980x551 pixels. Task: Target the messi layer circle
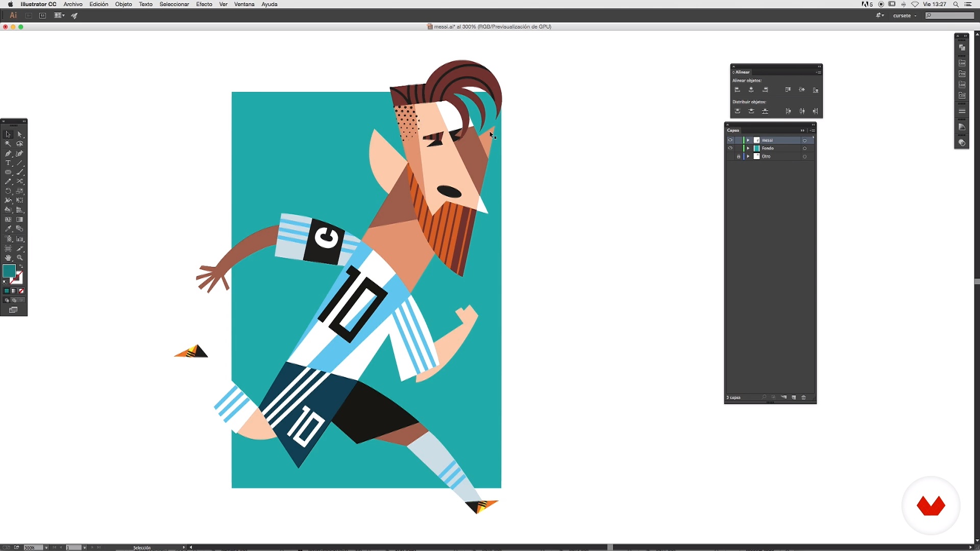(x=804, y=140)
